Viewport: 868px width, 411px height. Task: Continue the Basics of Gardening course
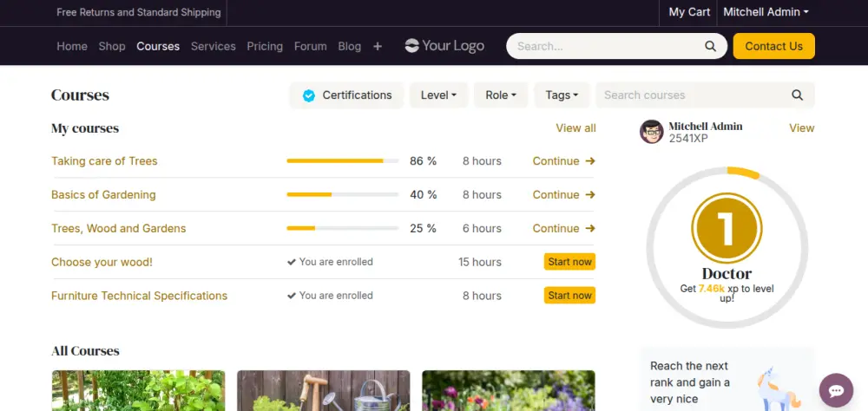pos(563,195)
